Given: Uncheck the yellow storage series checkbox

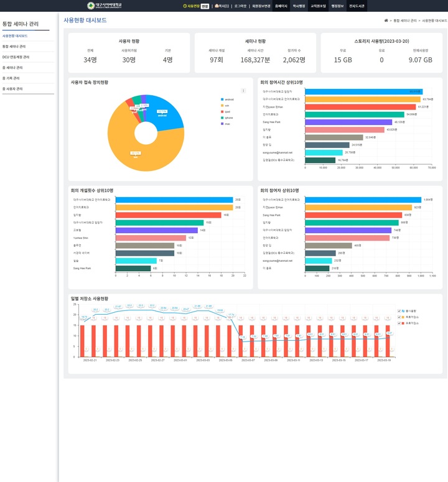Looking at the screenshot, I should (399, 317).
